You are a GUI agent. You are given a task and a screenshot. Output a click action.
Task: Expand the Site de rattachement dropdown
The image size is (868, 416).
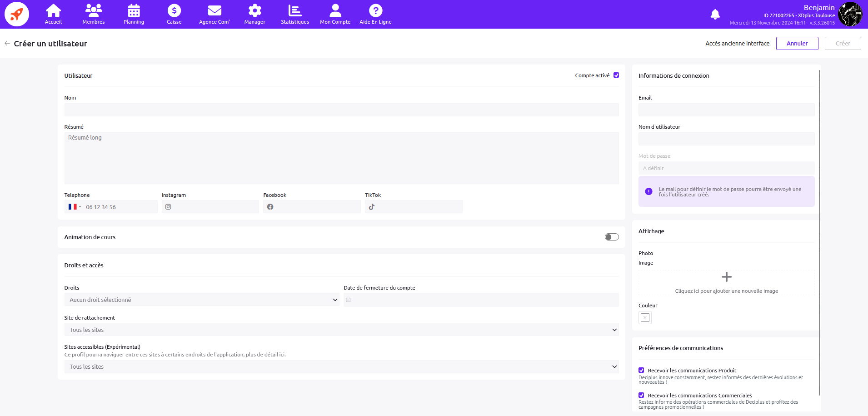click(x=341, y=330)
